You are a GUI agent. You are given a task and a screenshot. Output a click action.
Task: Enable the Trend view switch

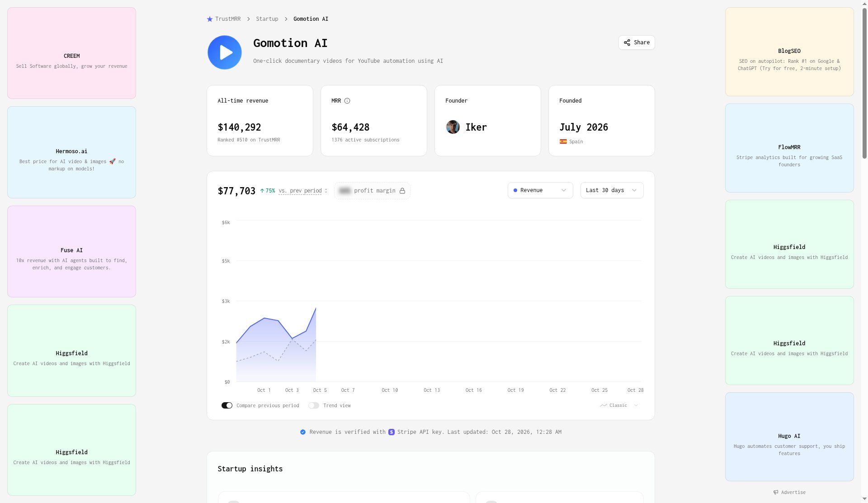(314, 405)
